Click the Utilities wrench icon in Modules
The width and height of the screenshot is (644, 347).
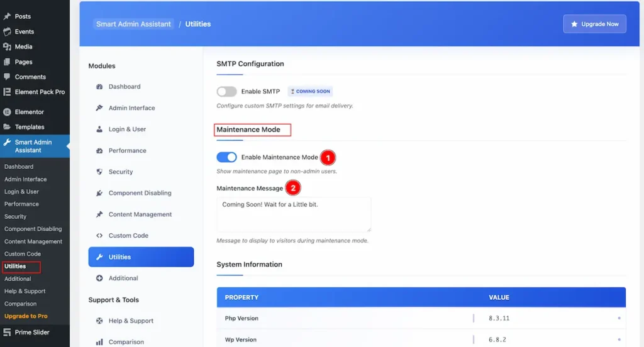(99, 257)
